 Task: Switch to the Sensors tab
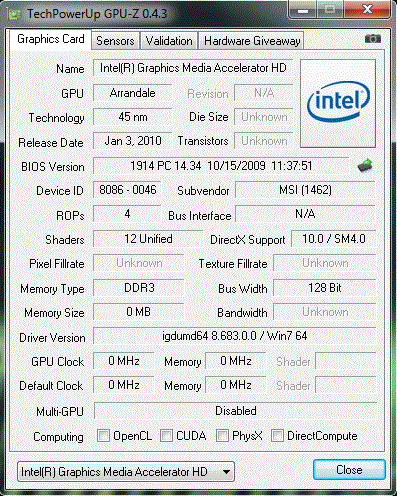coord(115,41)
